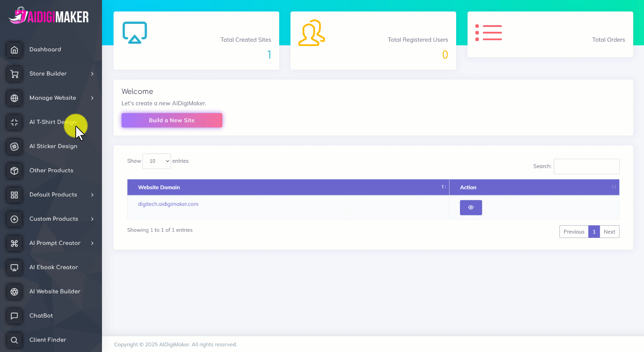Open the show entries count dropdown

click(x=157, y=161)
